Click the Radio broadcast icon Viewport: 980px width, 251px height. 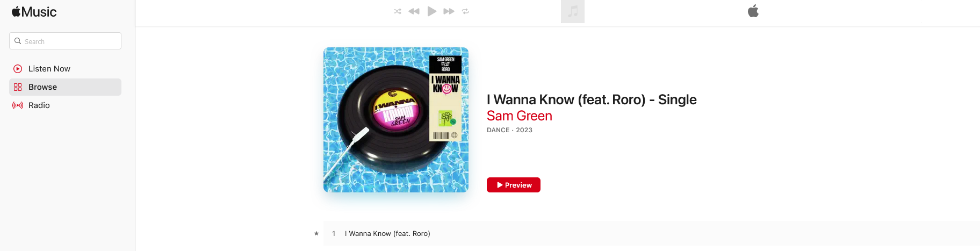click(x=18, y=105)
